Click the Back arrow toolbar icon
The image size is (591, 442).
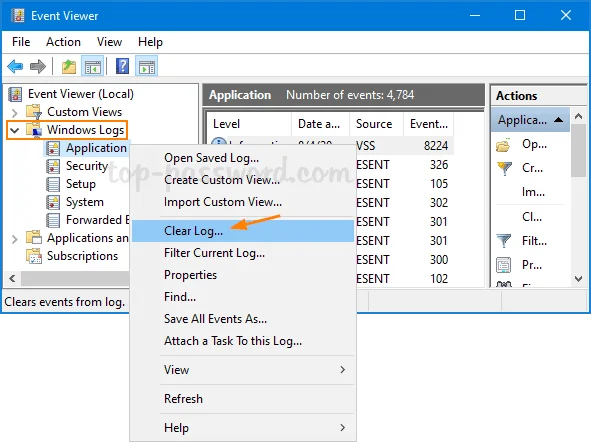(x=15, y=67)
